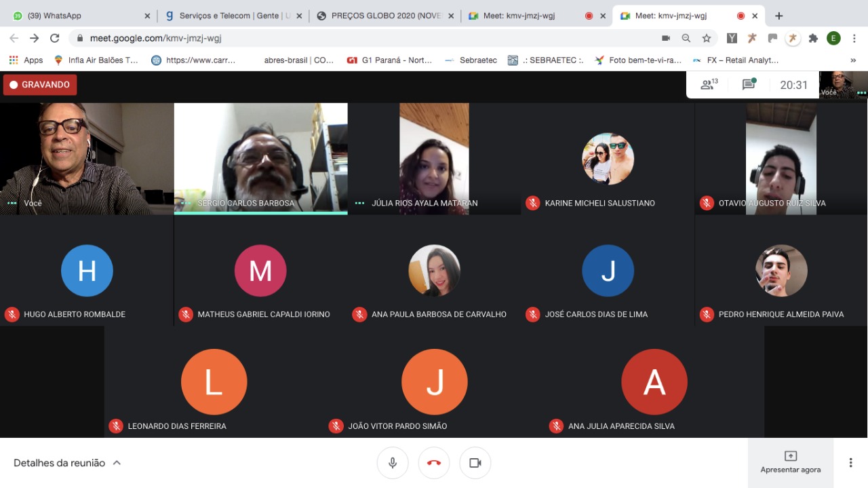Open the participants list icon
This screenshot has width=868, height=488.
709,85
